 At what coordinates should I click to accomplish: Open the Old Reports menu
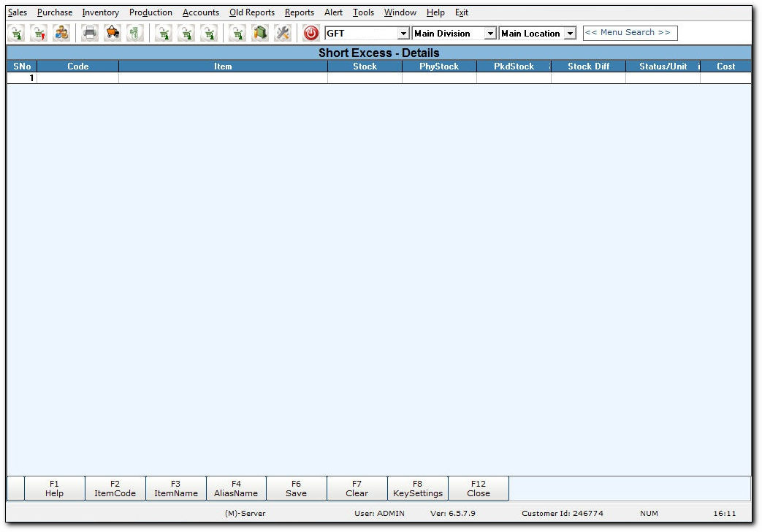252,12
